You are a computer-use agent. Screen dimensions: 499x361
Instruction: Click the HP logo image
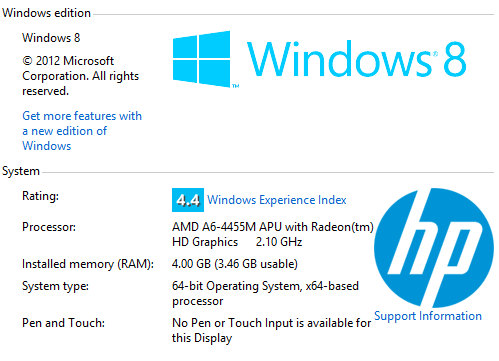point(434,248)
